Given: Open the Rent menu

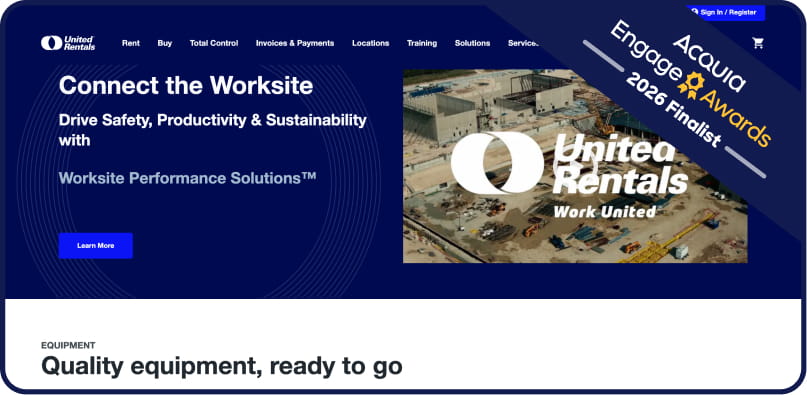Looking at the screenshot, I should click(x=131, y=43).
